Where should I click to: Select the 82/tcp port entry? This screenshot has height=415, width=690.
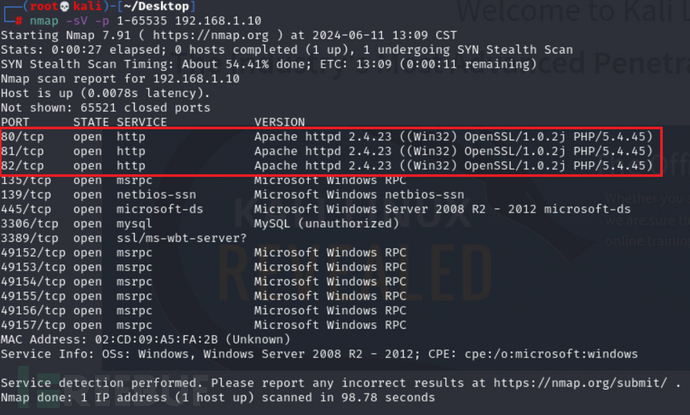(x=22, y=165)
